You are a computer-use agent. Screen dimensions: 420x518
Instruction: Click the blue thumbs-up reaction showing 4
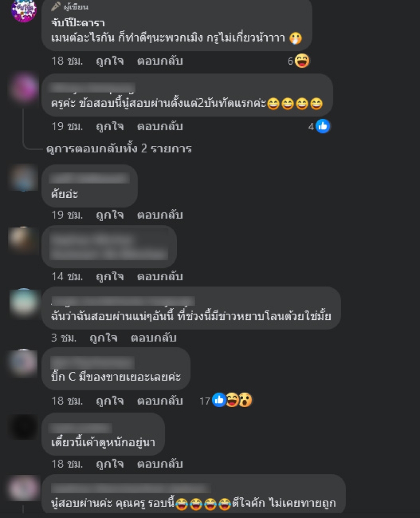point(322,126)
